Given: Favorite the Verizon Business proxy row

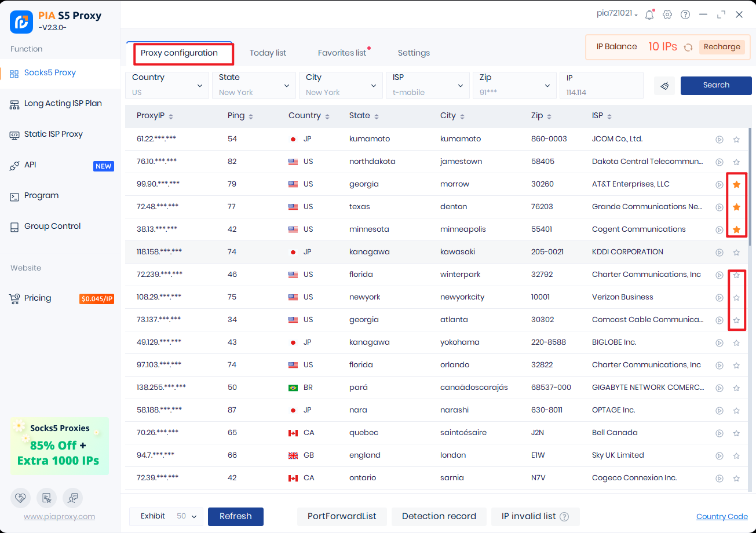Looking at the screenshot, I should pyautogui.click(x=736, y=298).
